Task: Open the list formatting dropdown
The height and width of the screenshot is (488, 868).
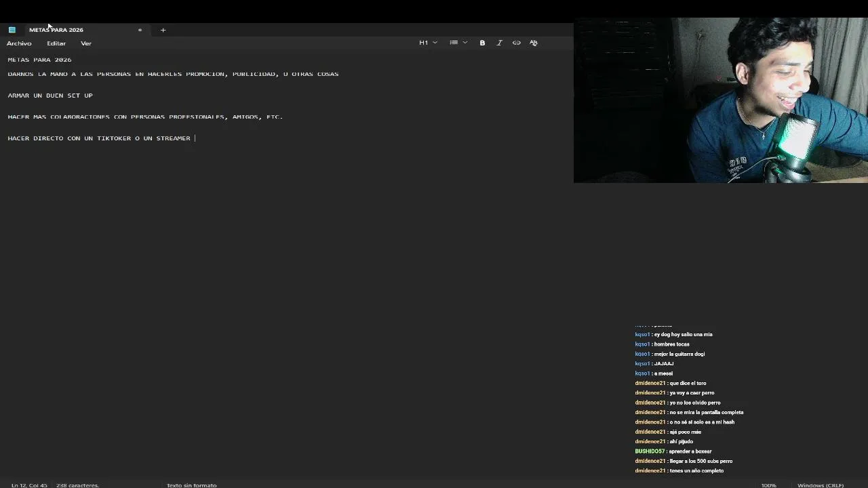Action: [458, 43]
